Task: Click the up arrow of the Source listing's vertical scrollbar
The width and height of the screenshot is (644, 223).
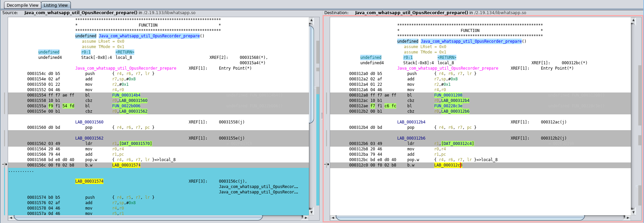Action: click(x=311, y=20)
